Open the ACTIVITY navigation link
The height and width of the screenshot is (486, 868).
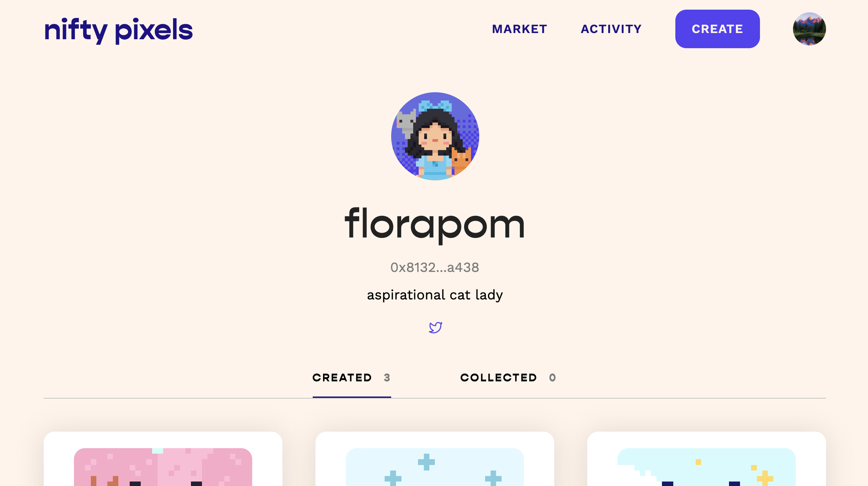coord(611,29)
